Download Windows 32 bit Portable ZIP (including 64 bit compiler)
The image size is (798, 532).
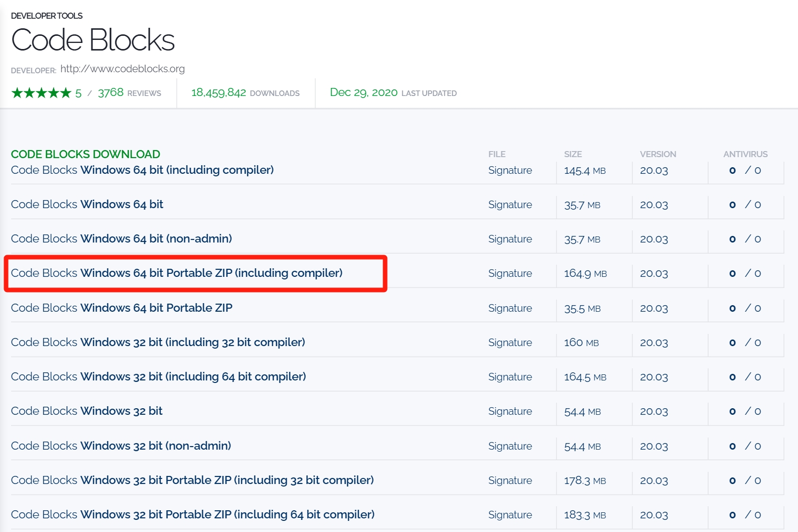coord(193,515)
